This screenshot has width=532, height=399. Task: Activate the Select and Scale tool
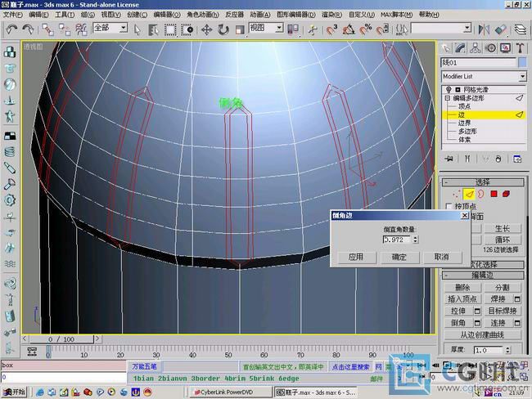tap(240, 29)
